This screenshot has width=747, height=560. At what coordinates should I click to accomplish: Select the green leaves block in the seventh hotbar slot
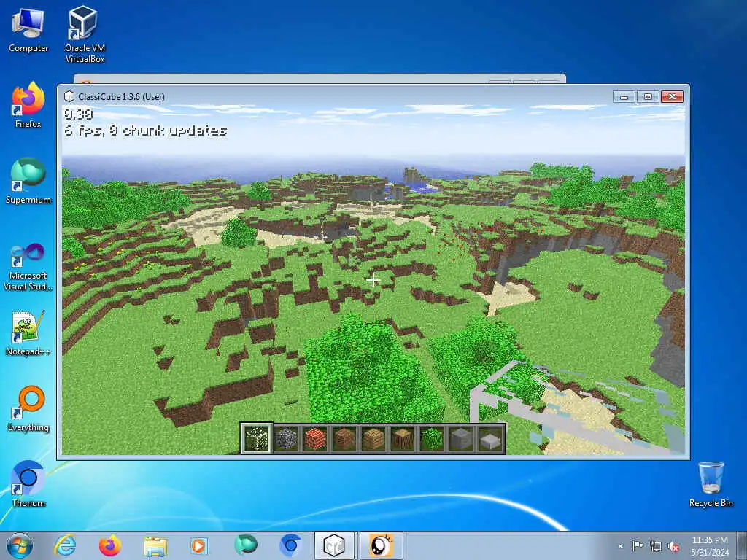coord(432,438)
